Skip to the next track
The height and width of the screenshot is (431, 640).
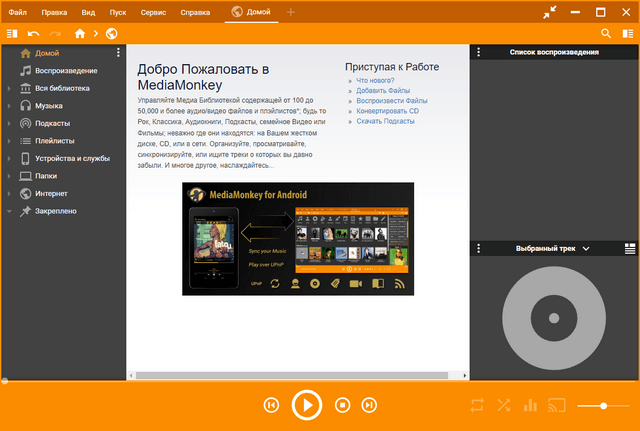[369, 405]
